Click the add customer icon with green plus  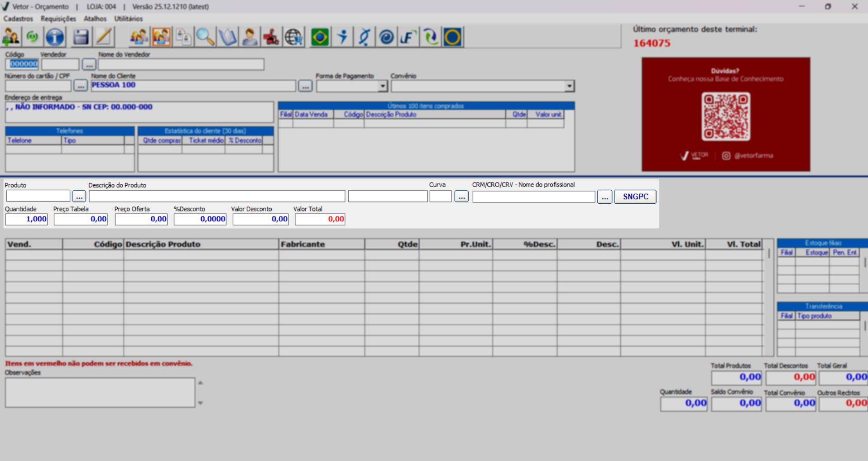click(x=11, y=37)
